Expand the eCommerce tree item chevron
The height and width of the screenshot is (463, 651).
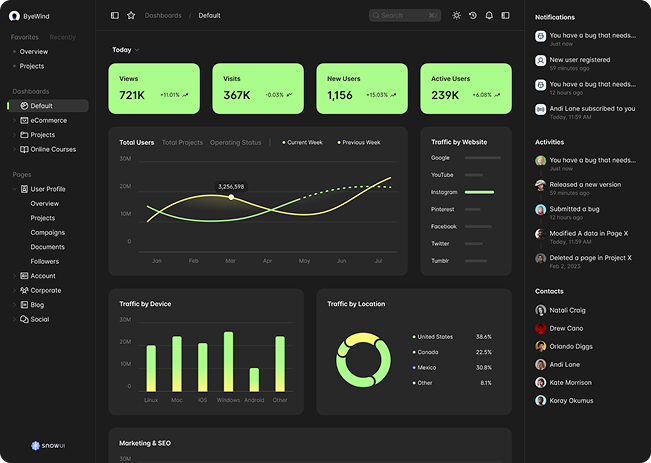click(x=14, y=120)
